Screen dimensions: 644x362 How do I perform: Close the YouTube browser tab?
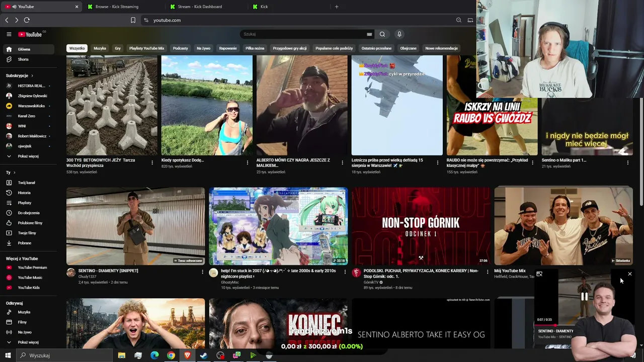[76, 7]
